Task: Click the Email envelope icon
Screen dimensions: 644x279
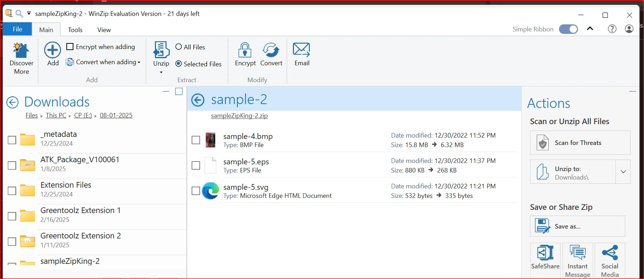Action: pos(302,50)
